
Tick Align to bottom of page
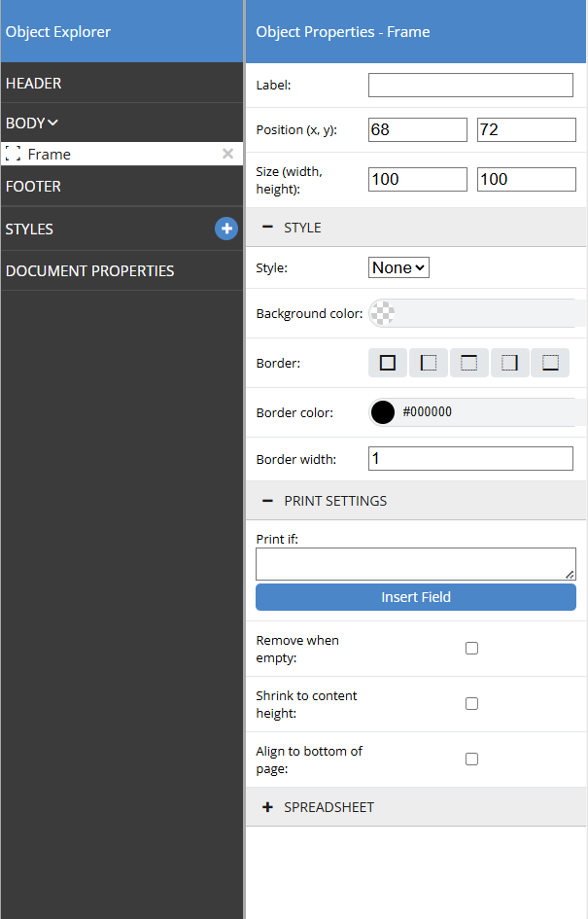click(x=471, y=760)
